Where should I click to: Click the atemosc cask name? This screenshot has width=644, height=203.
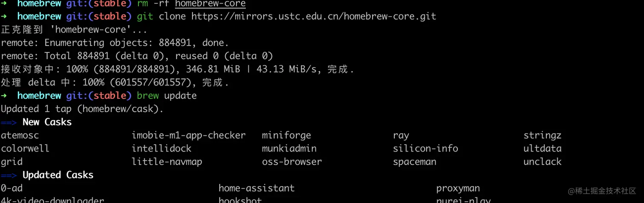click(20, 135)
